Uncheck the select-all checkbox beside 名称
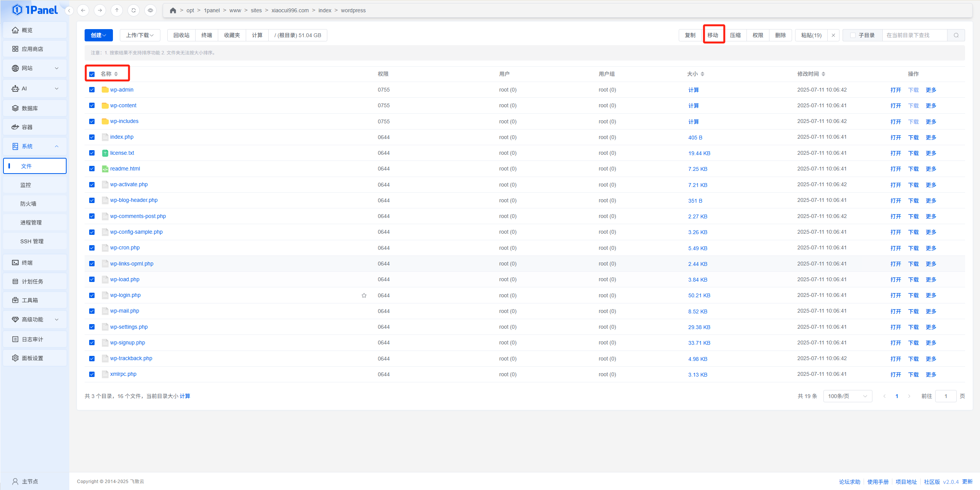980x490 pixels. pyautogui.click(x=92, y=74)
